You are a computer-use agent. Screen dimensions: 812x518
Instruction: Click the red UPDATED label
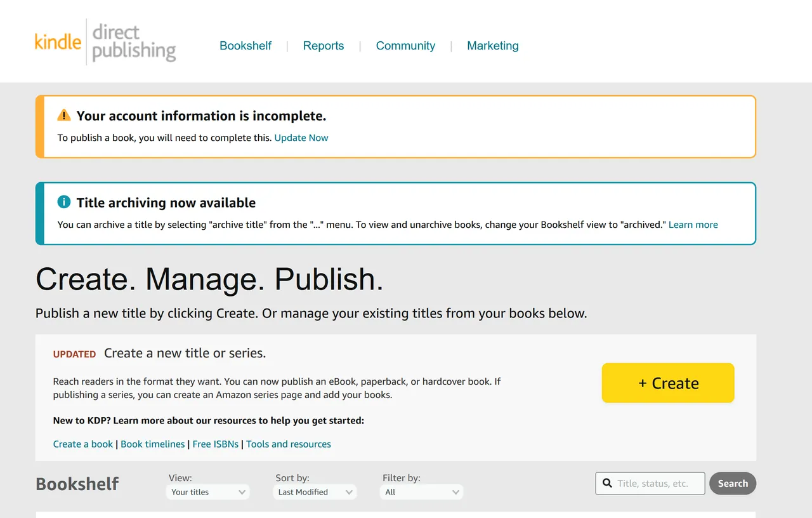tap(75, 354)
